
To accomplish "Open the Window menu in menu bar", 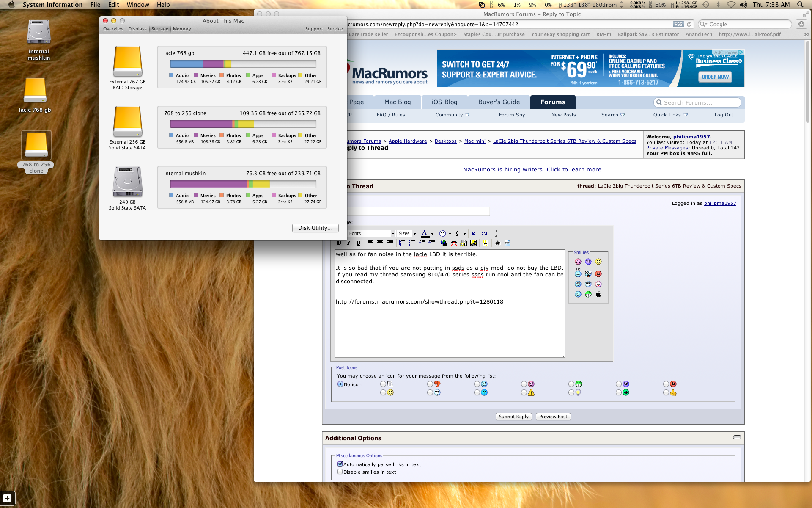I will [138, 5].
